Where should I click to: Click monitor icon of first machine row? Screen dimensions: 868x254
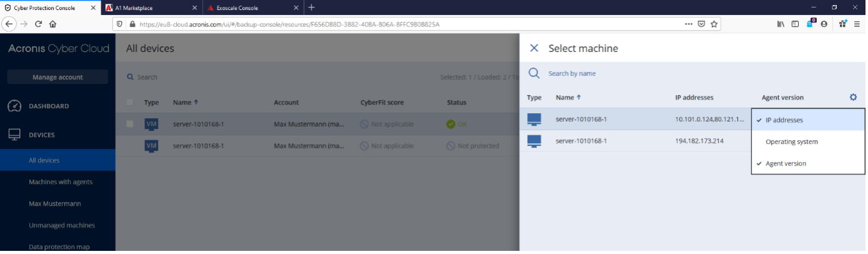[534, 119]
